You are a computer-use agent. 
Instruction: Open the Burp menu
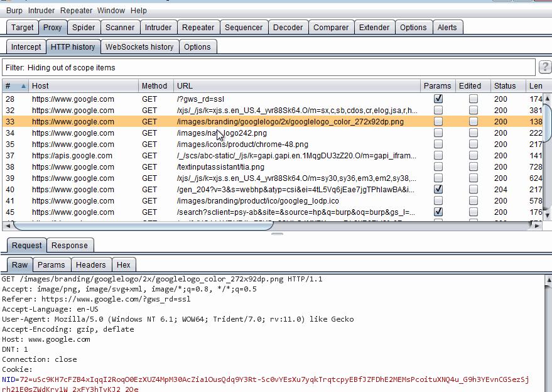point(14,10)
